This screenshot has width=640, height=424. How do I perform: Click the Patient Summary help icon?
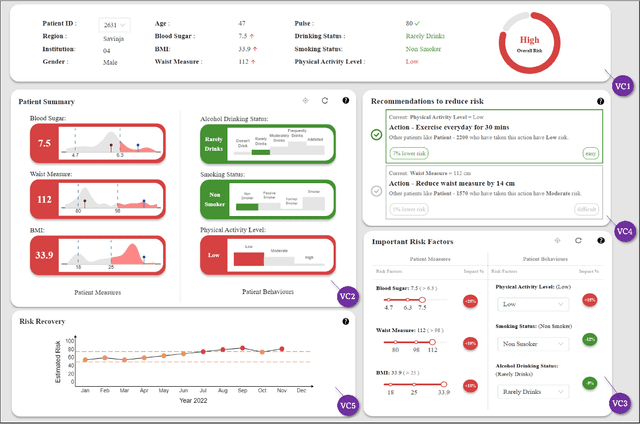point(345,101)
